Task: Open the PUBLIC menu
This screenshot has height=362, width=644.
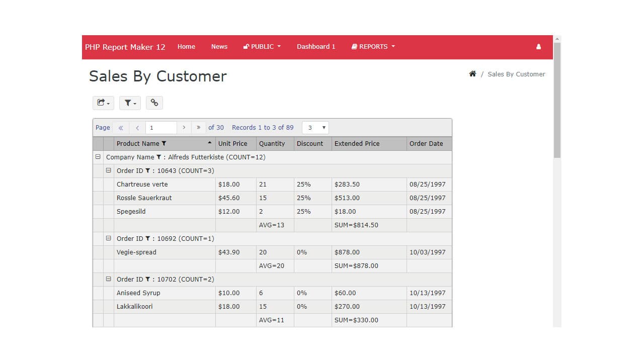Action: point(262,46)
